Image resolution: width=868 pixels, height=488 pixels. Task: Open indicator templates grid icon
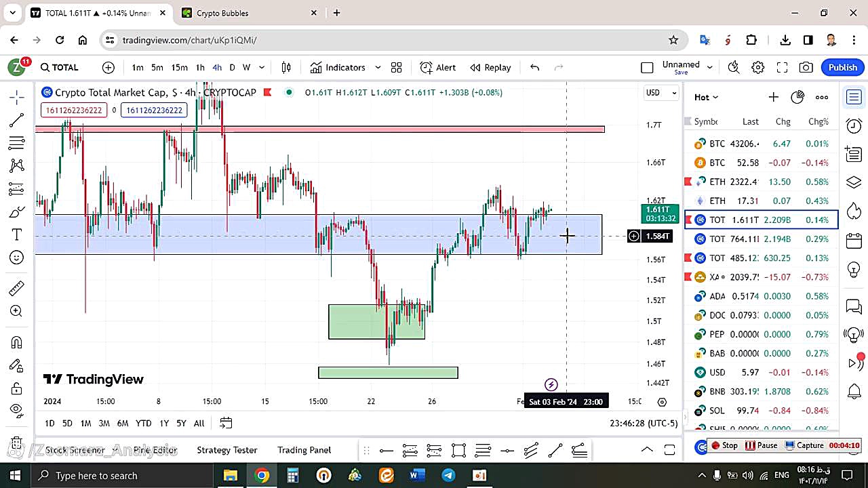tap(397, 67)
